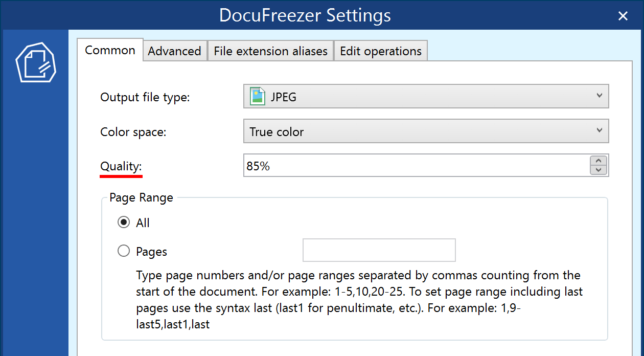Click inside the Pages input box
This screenshot has height=356, width=644.
(x=379, y=250)
